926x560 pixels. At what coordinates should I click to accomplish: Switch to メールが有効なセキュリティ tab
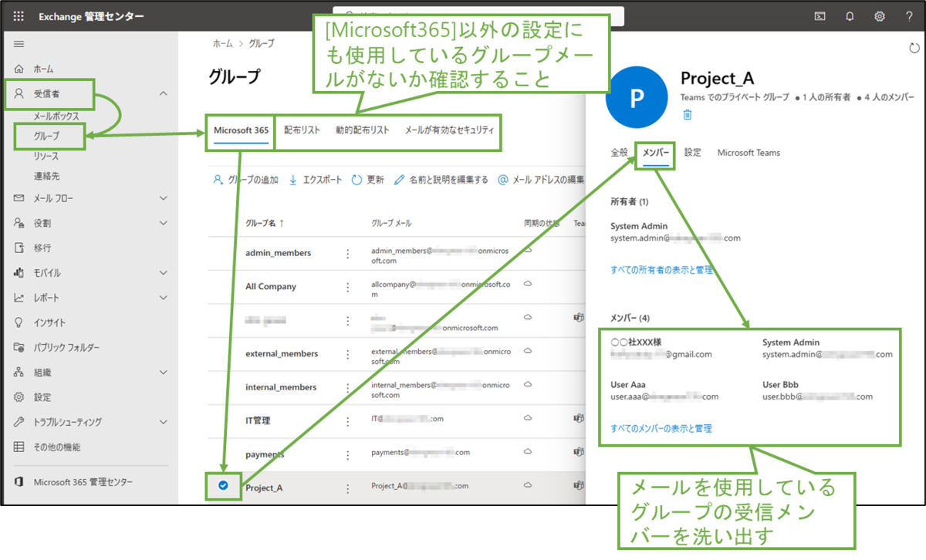click(x=449, y=130)
